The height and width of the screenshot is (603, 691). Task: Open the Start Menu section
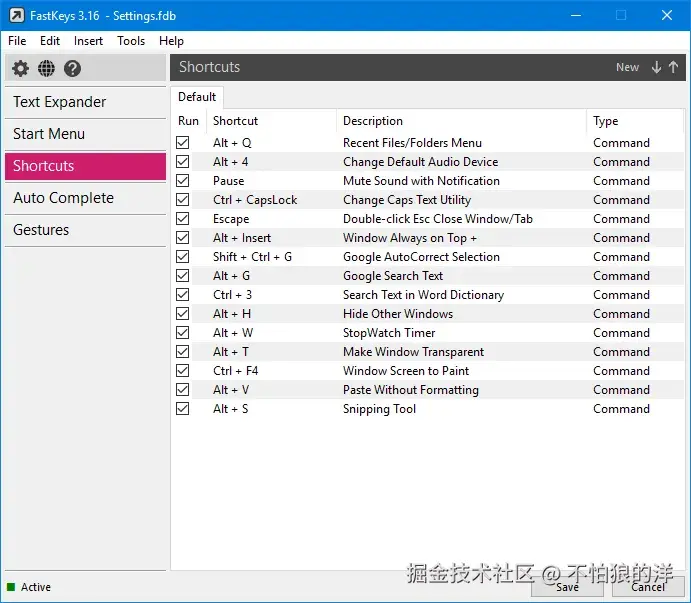pyautogui.click(x=85, y=134)
